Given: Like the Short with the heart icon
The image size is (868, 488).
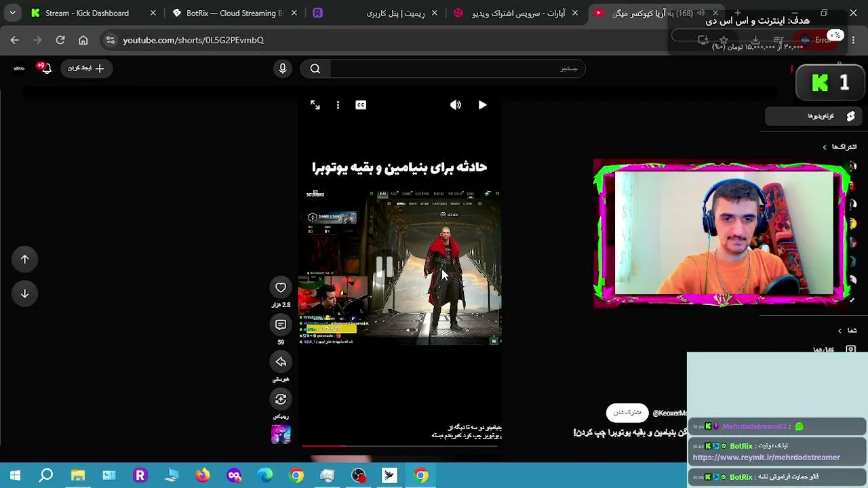Looking at the screenshot, I should [x=281, y=287].
